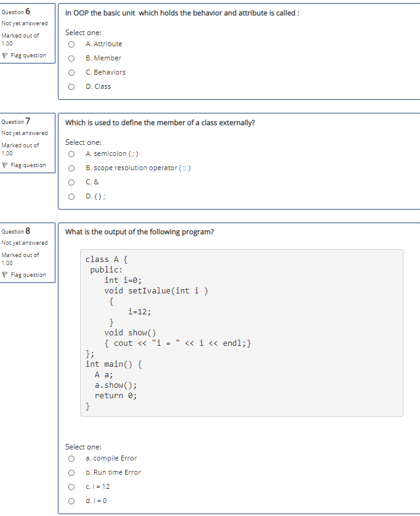Click the 'a.show();' code line

coord(116,385)
